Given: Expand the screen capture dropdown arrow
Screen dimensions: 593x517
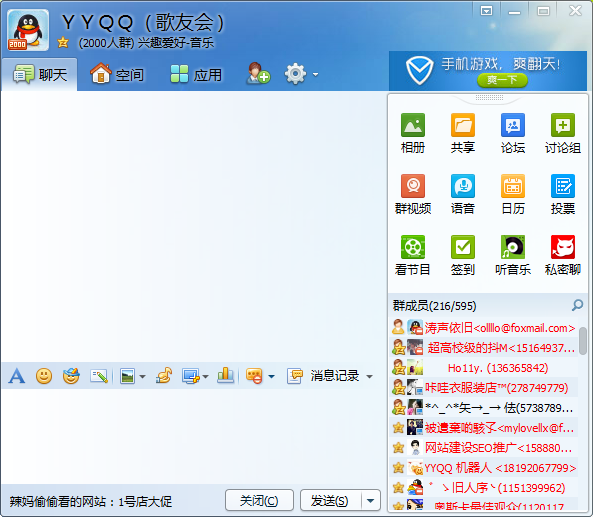Looking at the screenshot, I should (x=205, y=377).
